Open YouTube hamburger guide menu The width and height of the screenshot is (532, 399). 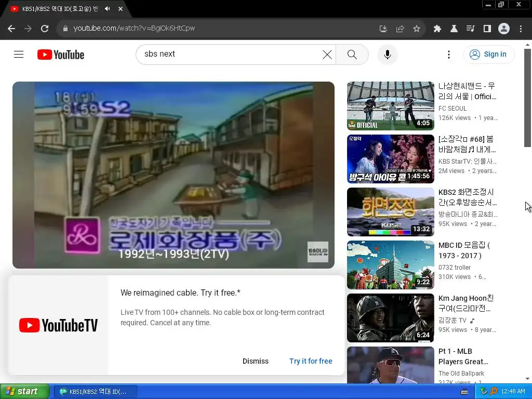click(19, 54)
